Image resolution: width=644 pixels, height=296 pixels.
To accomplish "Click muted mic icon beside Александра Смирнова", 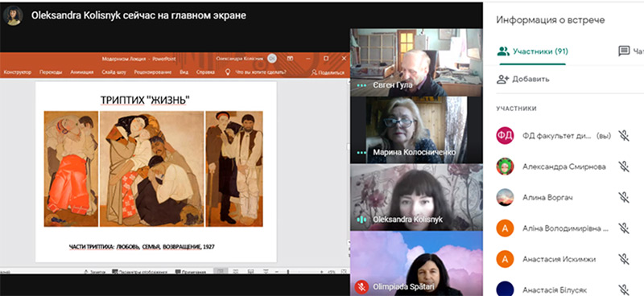I will pyautogui.click(x=624, y=166).
